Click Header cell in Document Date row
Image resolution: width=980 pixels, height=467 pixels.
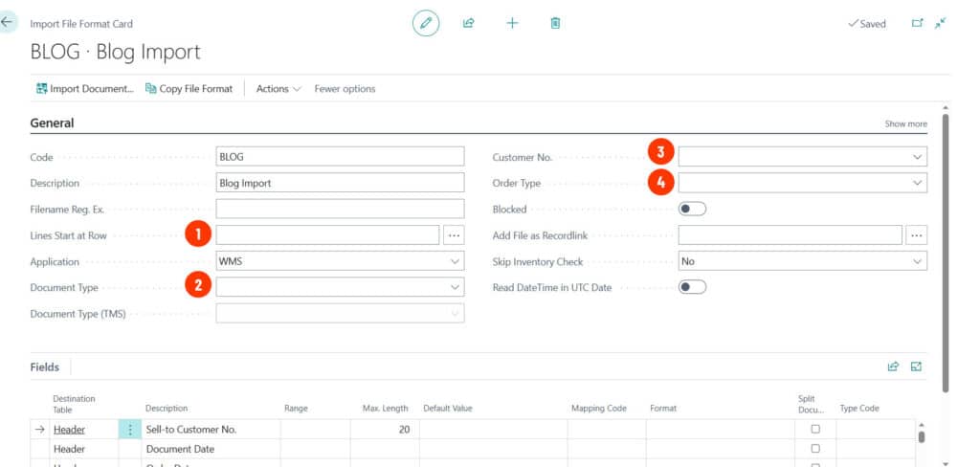[x=84, y=449]
